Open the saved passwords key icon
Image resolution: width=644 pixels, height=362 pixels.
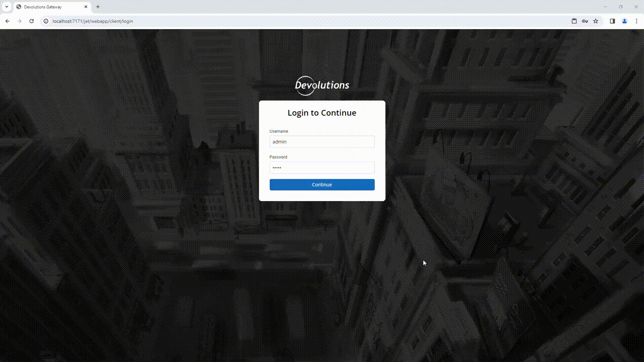point(585,21)
